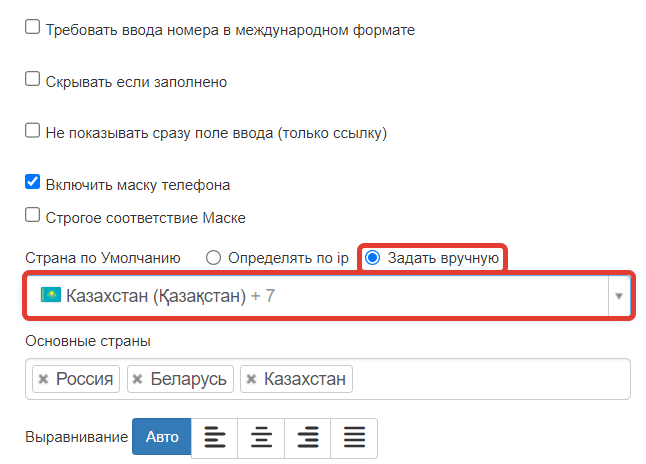Choose align center icon
The image size is (646, 464).
coord(261,437)
